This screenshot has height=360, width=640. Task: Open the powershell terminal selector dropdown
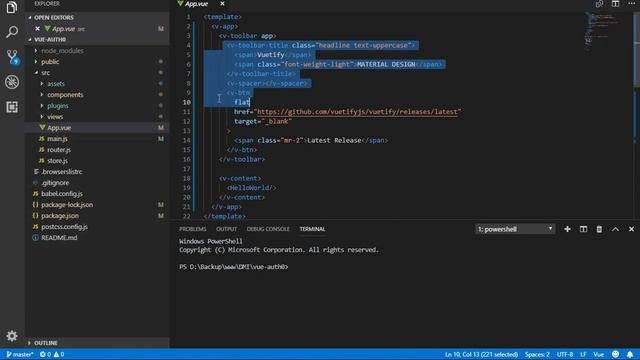tap(515, 229)
